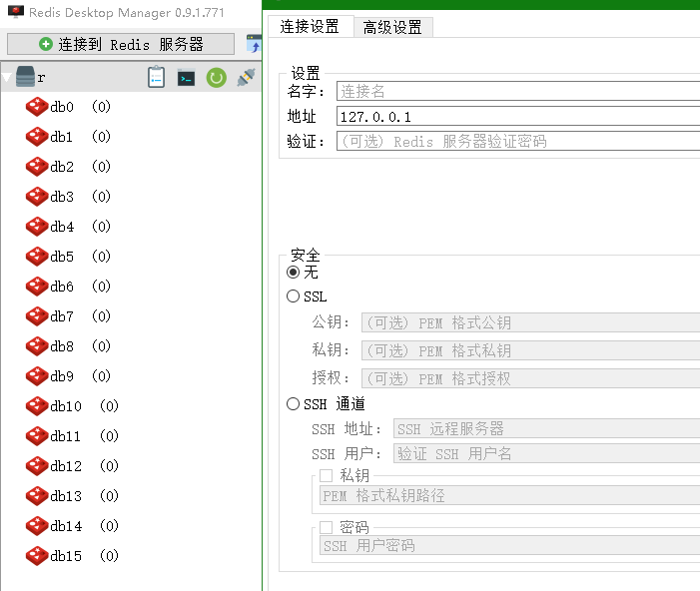Switch to the 连接设置 tab

tap(310, 26)
